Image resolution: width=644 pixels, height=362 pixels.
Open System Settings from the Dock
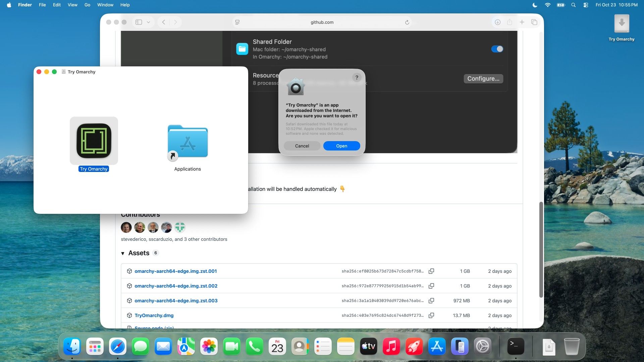[482, 346]
